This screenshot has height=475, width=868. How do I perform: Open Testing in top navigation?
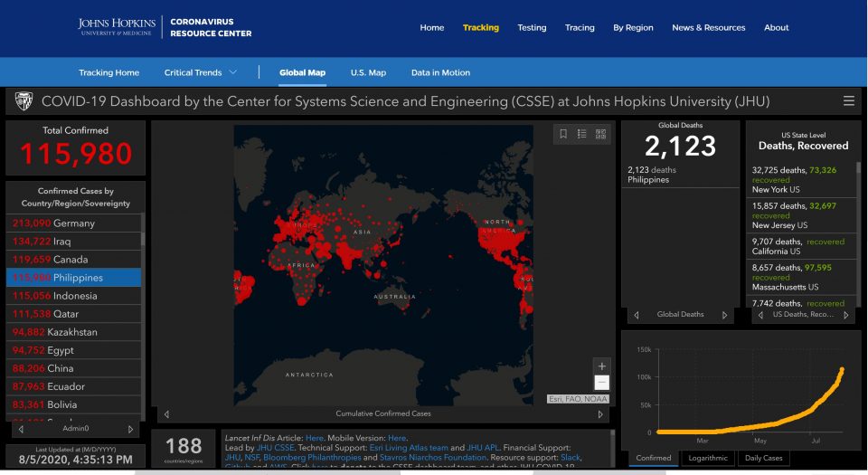pyautogui.click(x=532, y=27)
